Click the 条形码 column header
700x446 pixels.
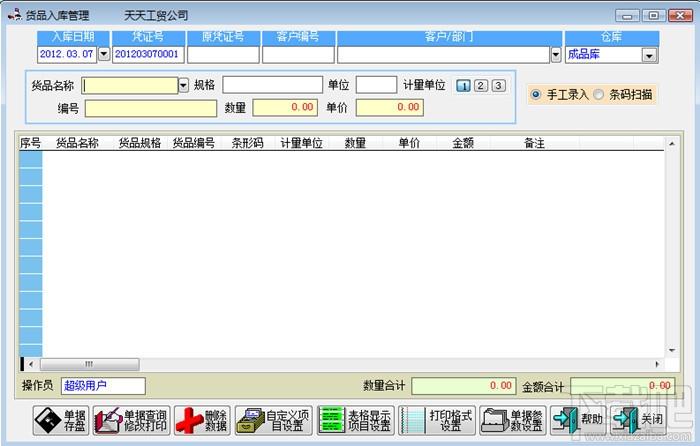[247, 143]
